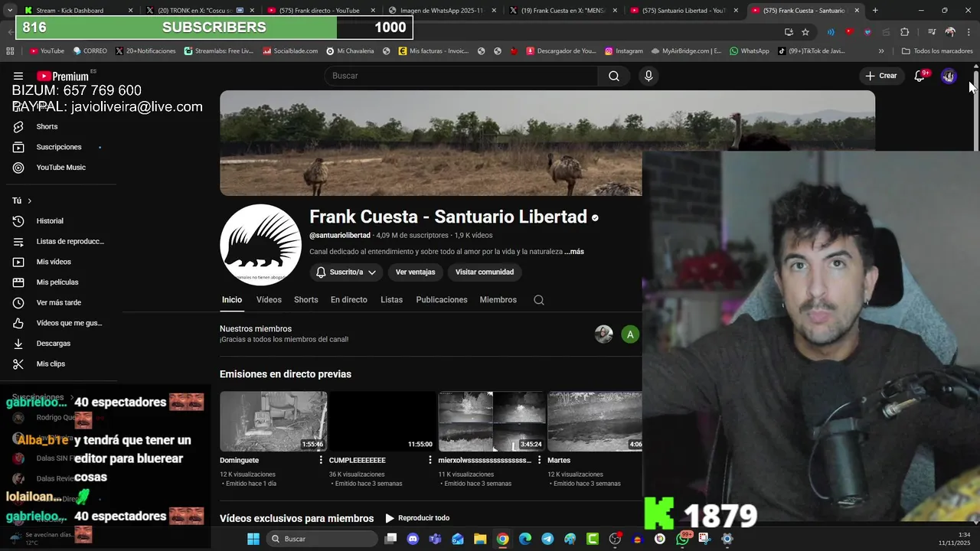The image size is (980, 551).
Task: Open Microsoft Edge from the taskbar
Action: point(524,539)
